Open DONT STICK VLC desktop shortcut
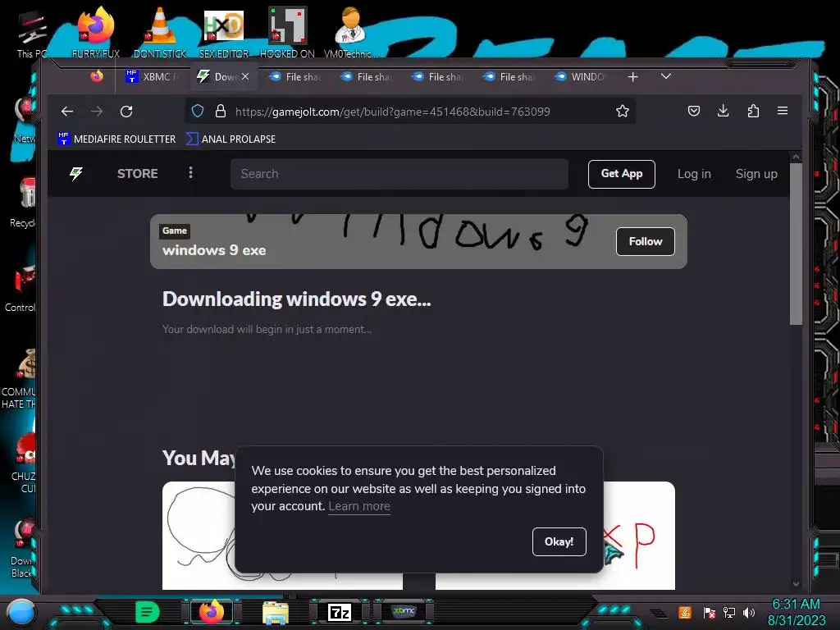This screenshot has height=630, width=840. point(160,32)
